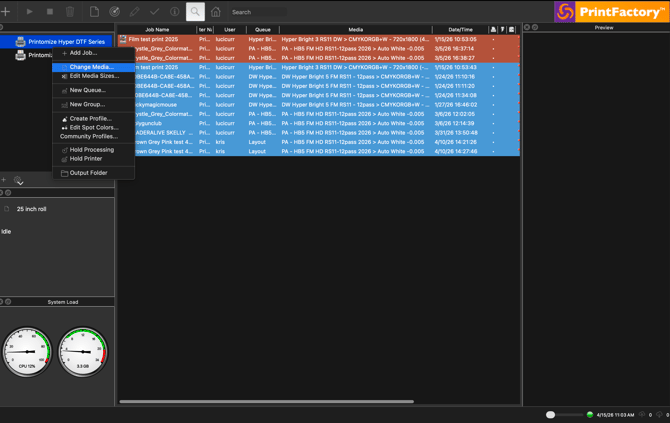Focus the Search input field
This screenshot has width=670, height=423.
click(x=259, y=12)
